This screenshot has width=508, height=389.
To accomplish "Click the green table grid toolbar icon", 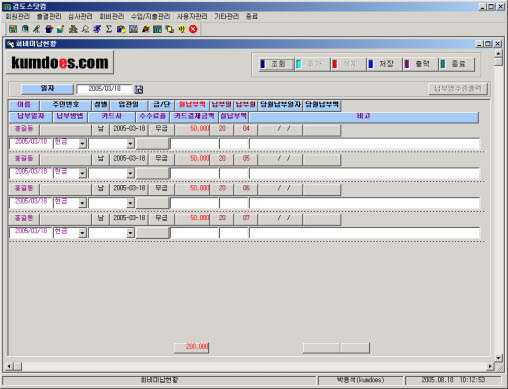I will pyautogui.click(x=157, y=29).
